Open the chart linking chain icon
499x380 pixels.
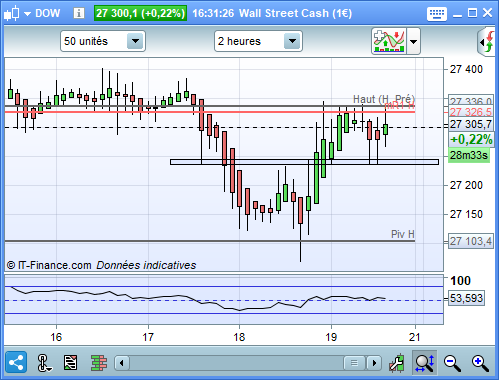click(x=43, y=363)
